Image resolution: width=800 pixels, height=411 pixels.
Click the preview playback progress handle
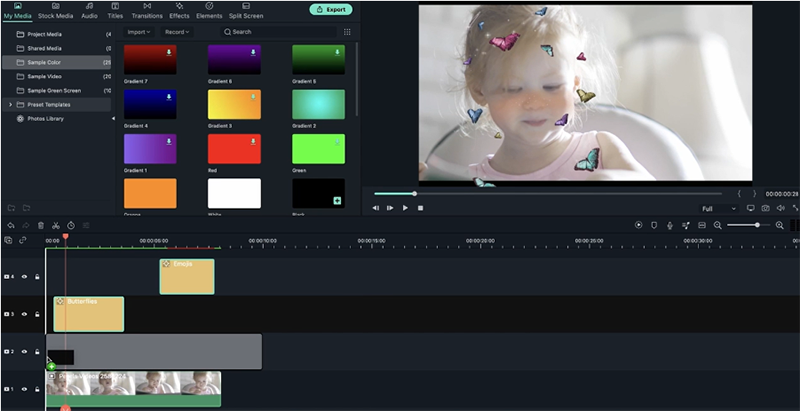click(414, 194)
